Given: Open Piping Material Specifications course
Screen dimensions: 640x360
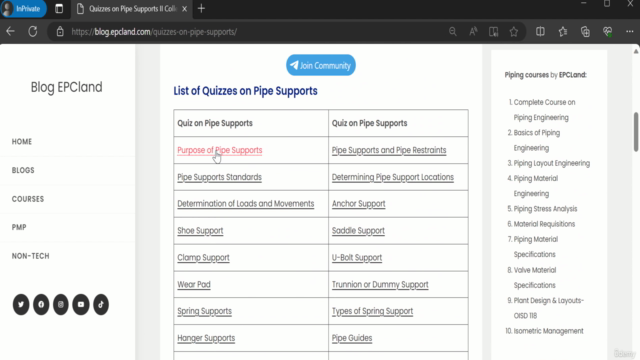Looking at the screenshot, I should coord(536,247).
